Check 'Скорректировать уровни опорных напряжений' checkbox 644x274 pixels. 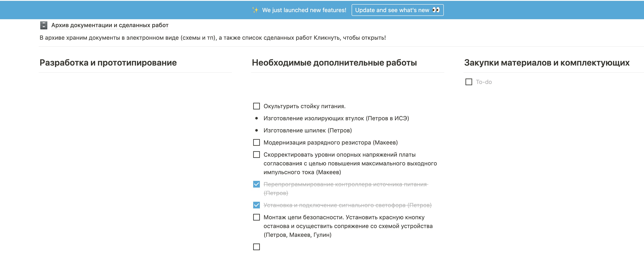tap(257, 155)
